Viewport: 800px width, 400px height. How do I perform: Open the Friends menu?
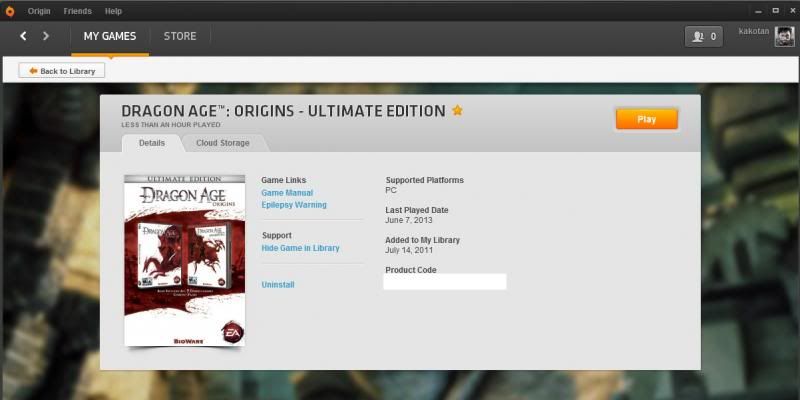(x=77, y=10)
